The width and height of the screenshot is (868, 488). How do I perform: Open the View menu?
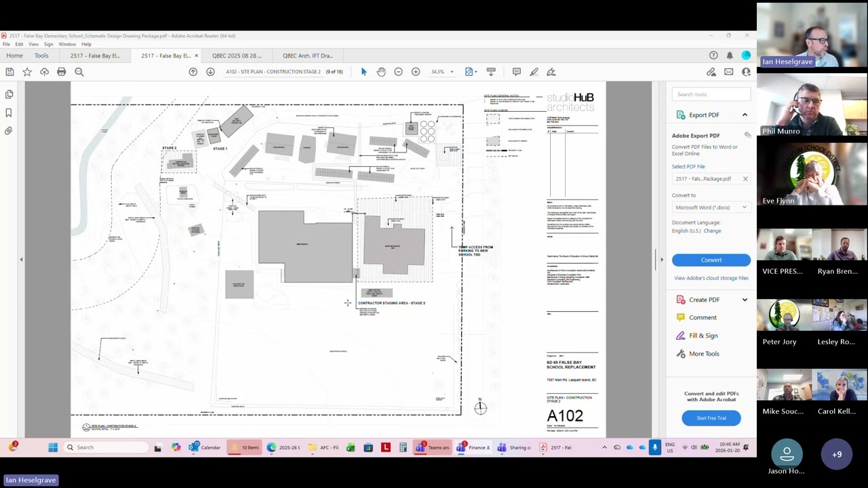pos(33,45)
